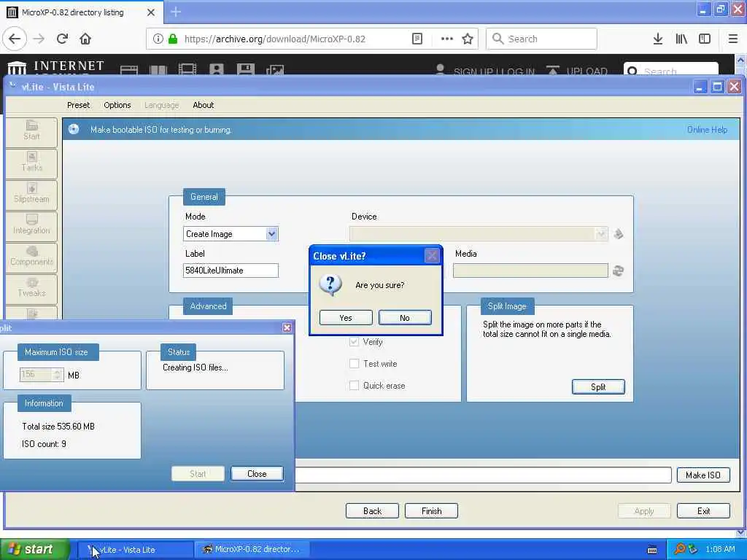Viewport: 747px width, 560px height.
Task: Click the burn device icon beside Device
Action: click(x=619, y=234)
